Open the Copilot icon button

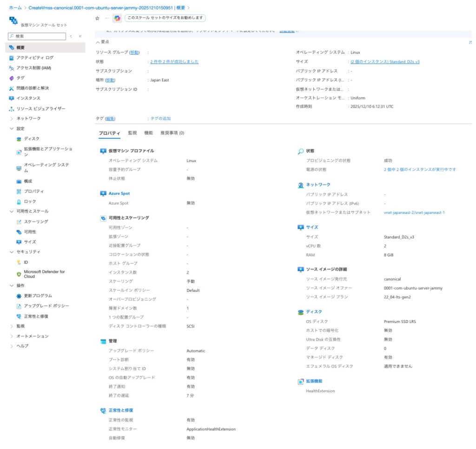click(117, 18)
